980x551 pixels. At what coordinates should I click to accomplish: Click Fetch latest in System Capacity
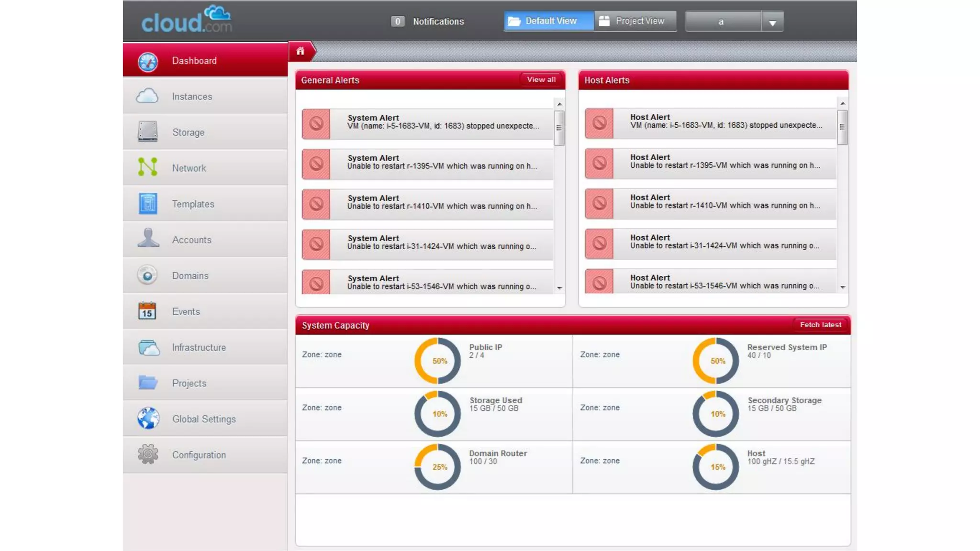point(820,325)
